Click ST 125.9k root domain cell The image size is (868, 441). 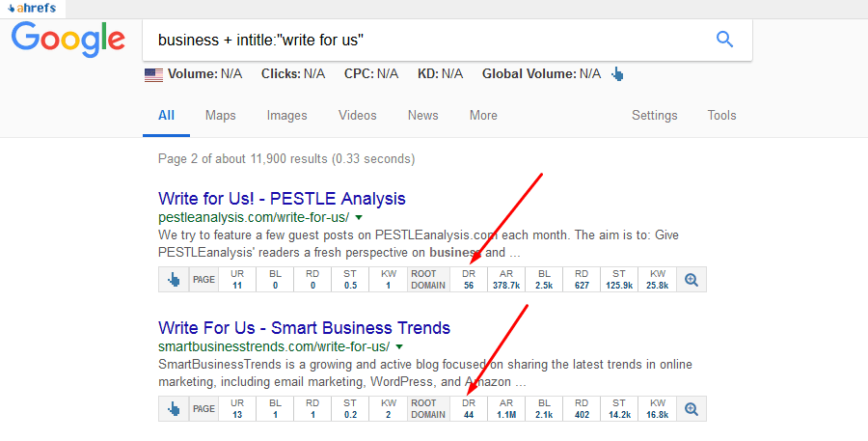click(x=619, y=280)
